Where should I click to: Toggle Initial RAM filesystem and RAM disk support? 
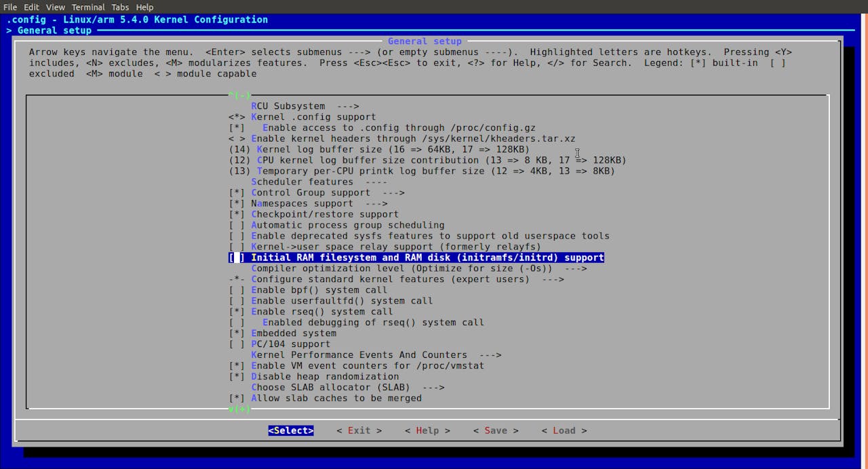[x=416, y=258]
